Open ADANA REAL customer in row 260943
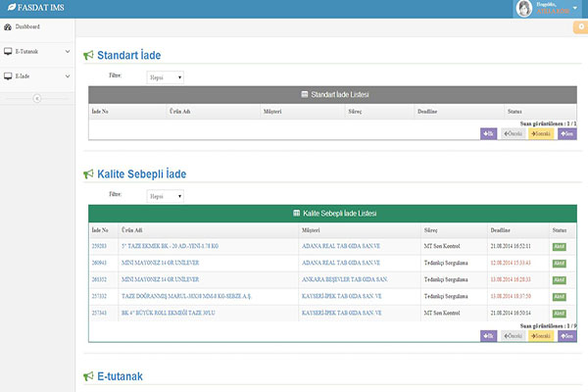 [x=341, y=263]
